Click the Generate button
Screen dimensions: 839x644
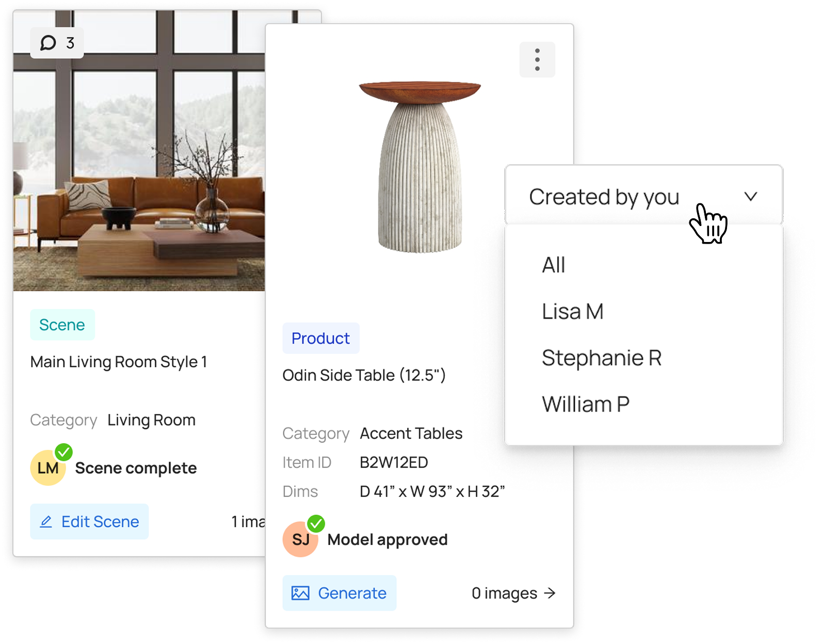[x=340, y=593]
